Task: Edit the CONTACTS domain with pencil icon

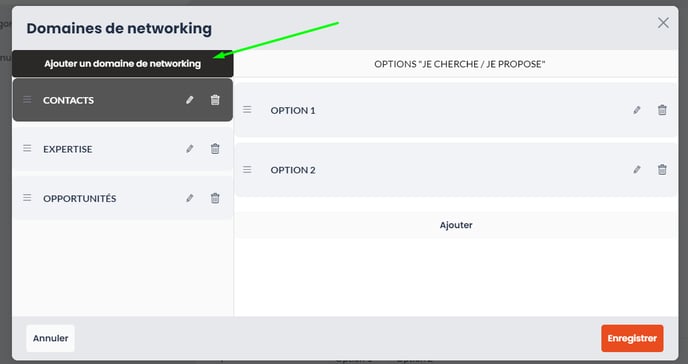Action: coord(190,100)
